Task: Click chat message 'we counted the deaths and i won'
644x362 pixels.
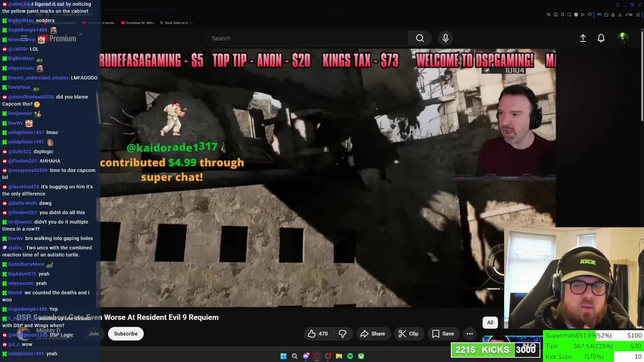Action: click(x=46, y=296)
